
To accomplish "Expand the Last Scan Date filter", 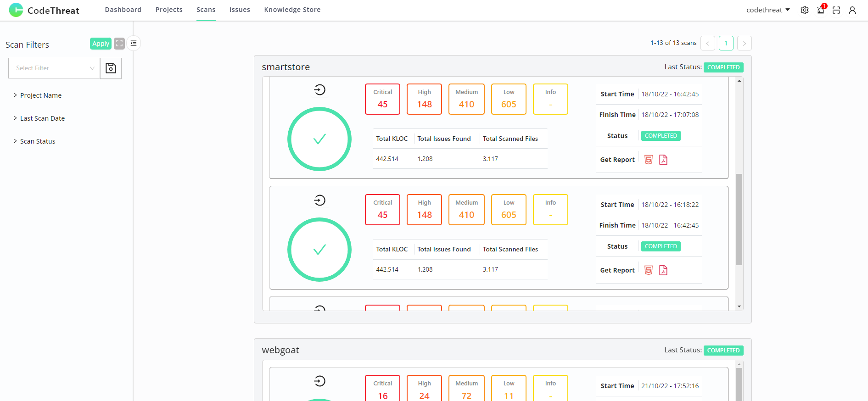I will pyautogui.click(x=42, y=118).
